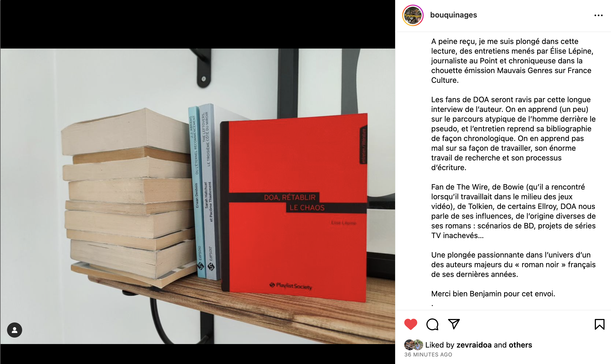Go to bouquinages username profile
Screen dimensions: 611x364
click(x=453, y=15)
